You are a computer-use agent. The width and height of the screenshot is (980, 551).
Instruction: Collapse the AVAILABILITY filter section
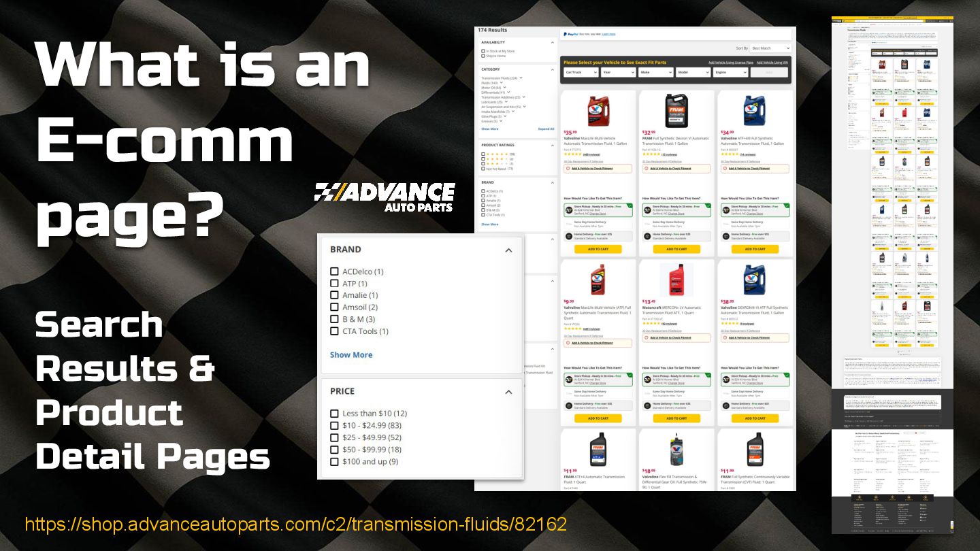[553, 42]
